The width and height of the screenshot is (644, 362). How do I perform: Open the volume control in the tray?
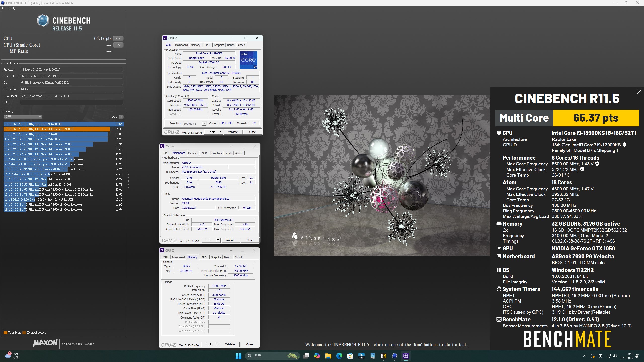tap(615, 356)
